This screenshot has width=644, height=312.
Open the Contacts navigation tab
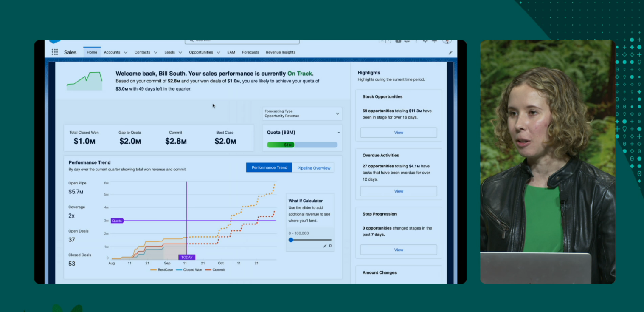142,52
